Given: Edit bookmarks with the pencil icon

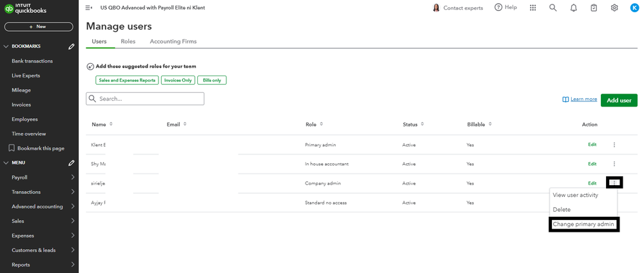Looking at the screenshot, I should (x=72, y=46).
